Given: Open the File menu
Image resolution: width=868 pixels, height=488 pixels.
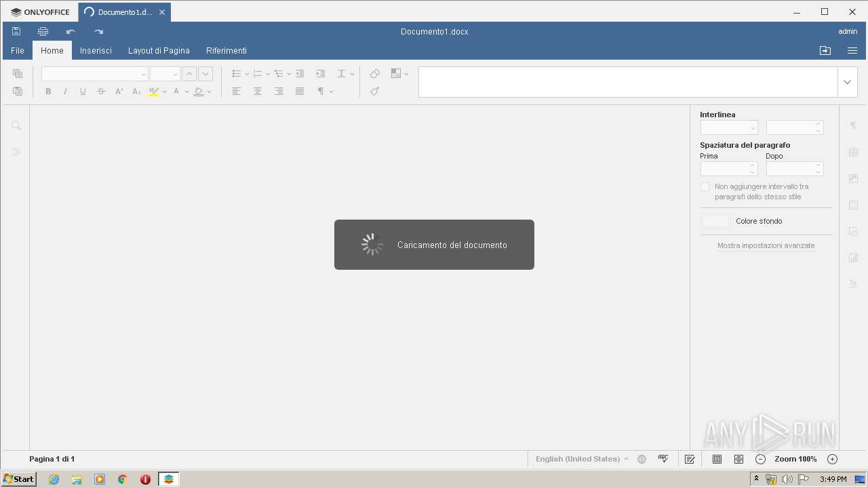Looking at the screenshot, I should coord(18,51).
